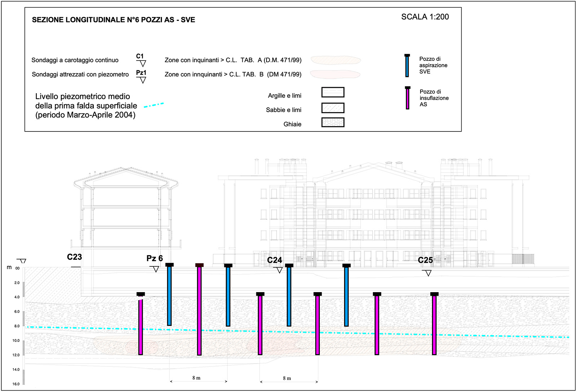Select the C1 borehole triangle symbol in legend
Viewport: 577px width, 392px height.
pos(142,64)
